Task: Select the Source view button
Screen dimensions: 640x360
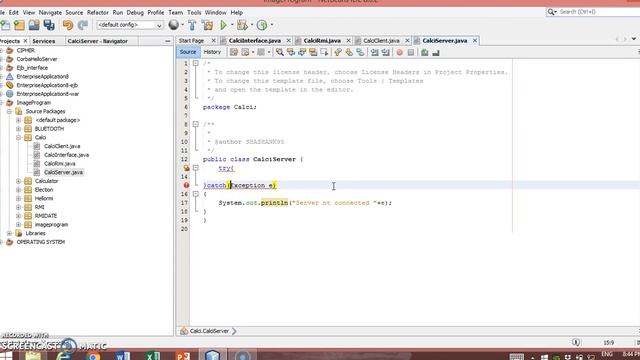Action: pyautogui.click(x=188, y=52)
